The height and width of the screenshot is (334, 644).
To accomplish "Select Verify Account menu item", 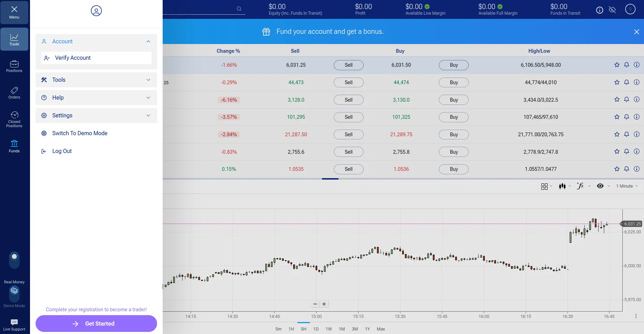I will (96, 58).
